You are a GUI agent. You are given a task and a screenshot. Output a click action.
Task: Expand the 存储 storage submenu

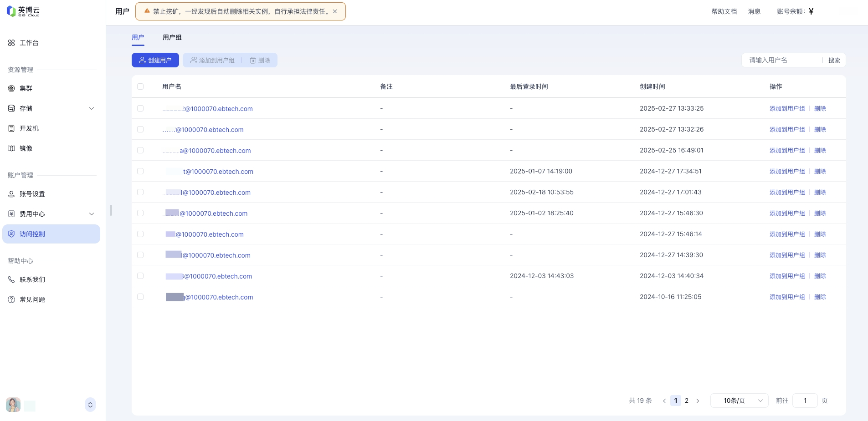(x=92, y=108)
